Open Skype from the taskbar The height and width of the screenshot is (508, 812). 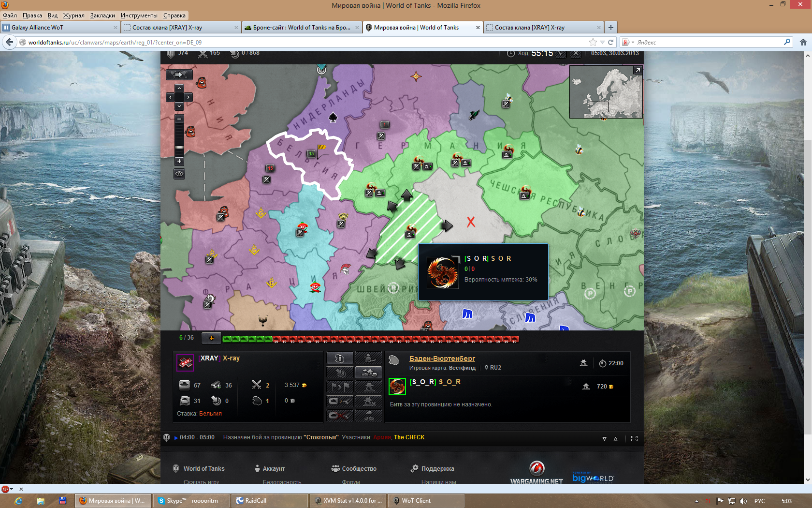click(191, 501)
